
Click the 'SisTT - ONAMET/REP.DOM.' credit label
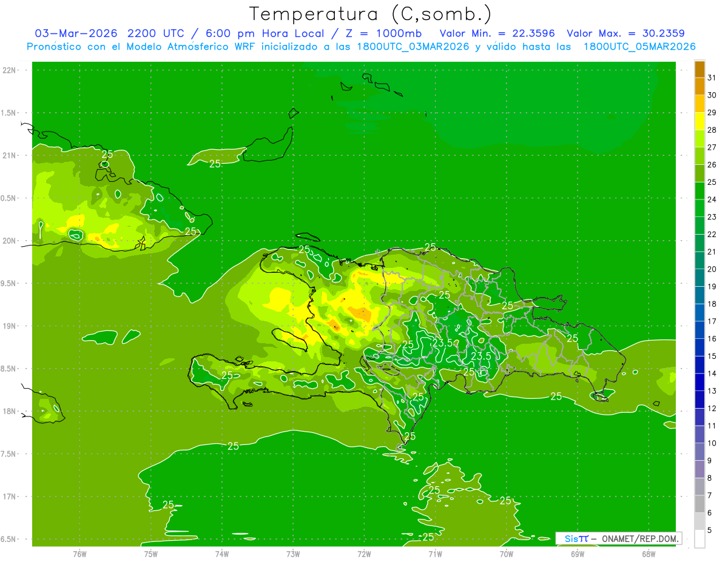618,538
